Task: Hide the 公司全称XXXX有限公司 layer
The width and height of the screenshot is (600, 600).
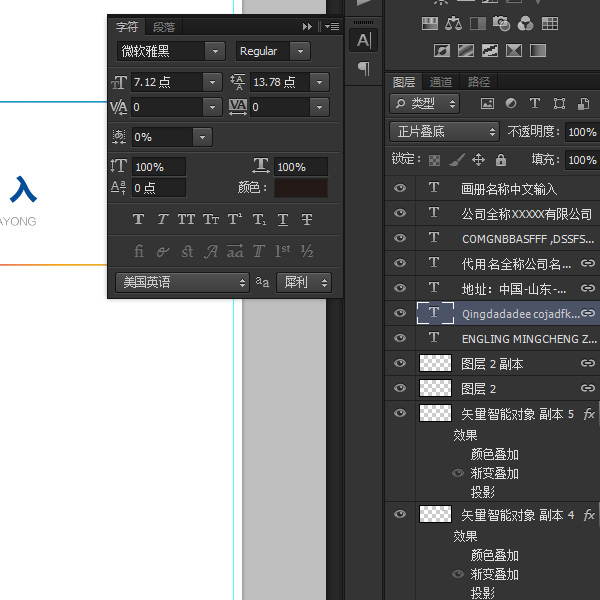Action: (400, 213)
